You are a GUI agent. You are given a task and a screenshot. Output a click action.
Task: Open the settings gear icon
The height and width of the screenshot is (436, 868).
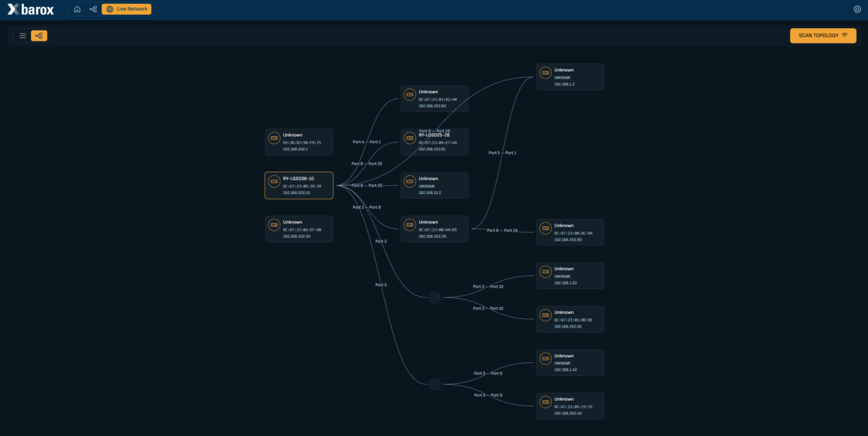click(857, 9)
